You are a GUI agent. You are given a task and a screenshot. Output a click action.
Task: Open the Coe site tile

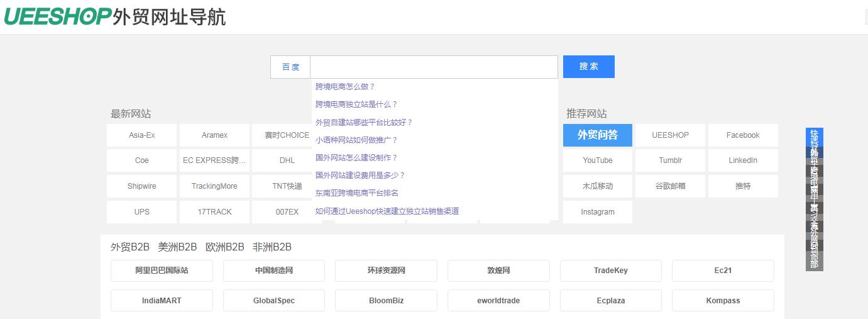click(x=142, y=160)
